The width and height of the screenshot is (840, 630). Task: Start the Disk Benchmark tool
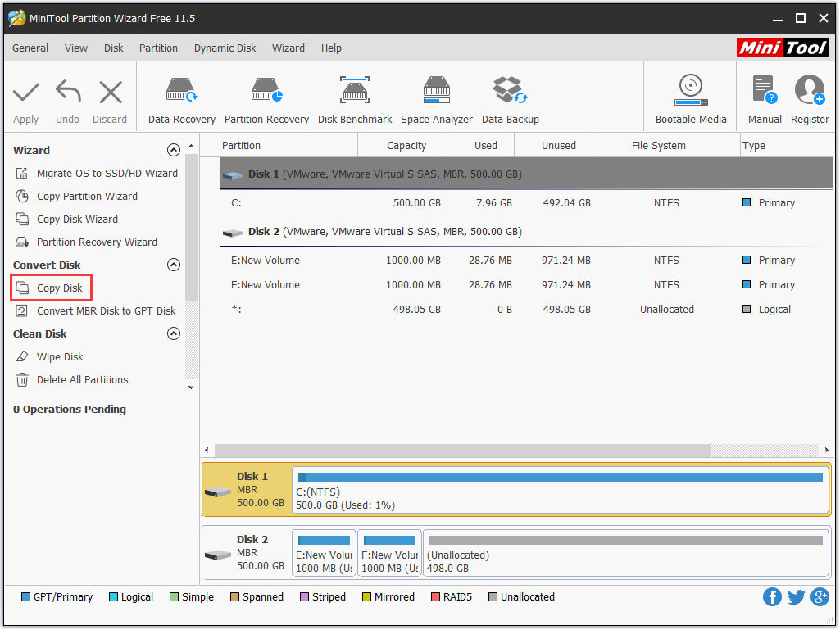[x=355, y=97]
